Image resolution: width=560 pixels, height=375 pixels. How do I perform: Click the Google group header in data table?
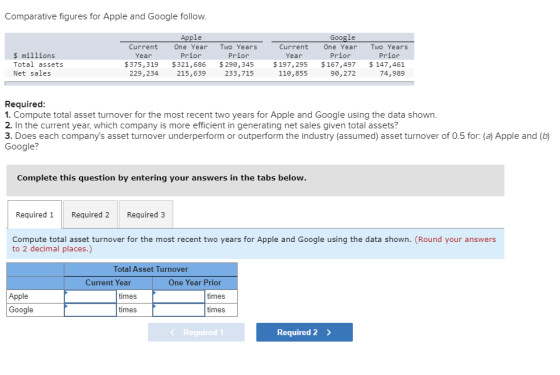342,37
